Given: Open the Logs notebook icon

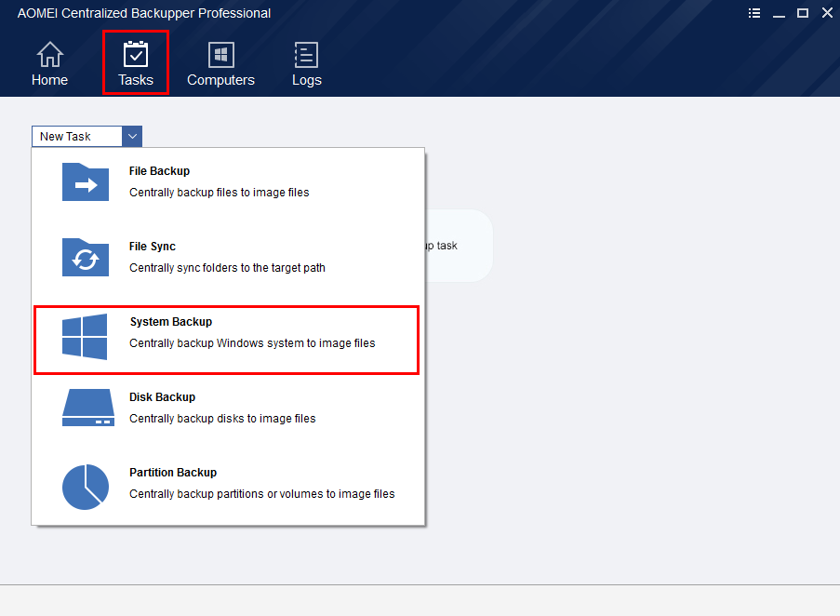Looking at the screenshot, I should 306,55.
